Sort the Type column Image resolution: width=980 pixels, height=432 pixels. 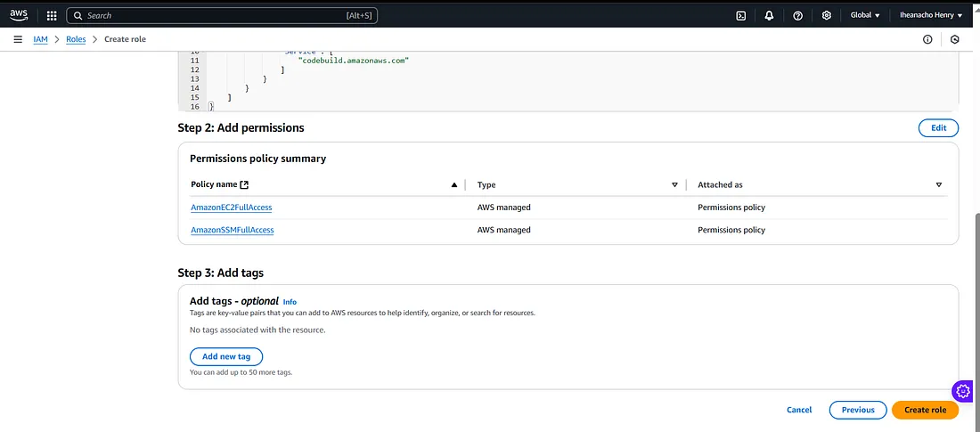pos(674,185)
